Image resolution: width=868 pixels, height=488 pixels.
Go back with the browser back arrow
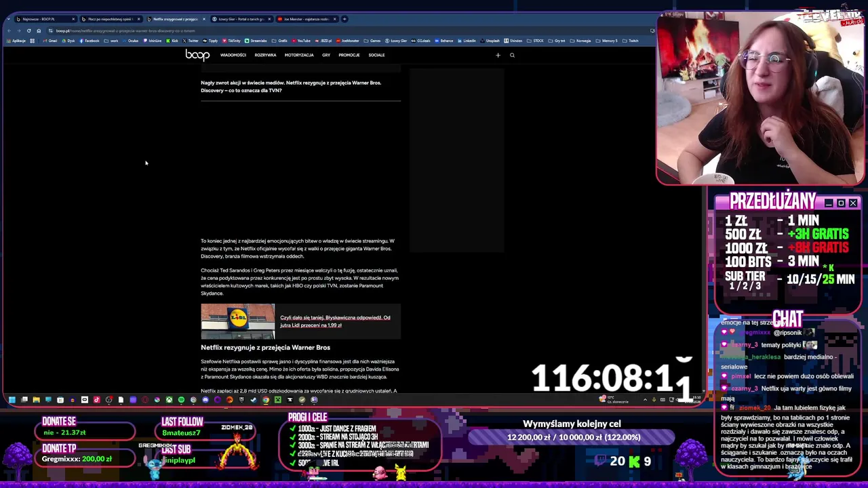9,30
